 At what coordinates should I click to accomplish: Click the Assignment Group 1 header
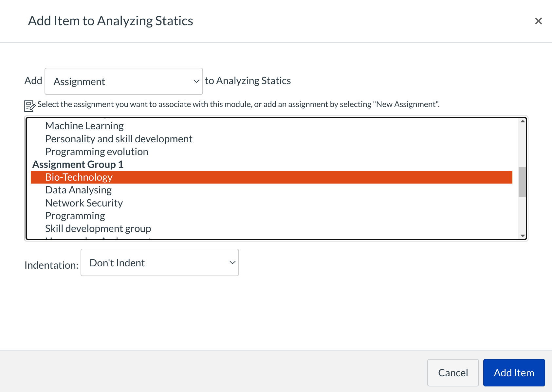point(78,165)
